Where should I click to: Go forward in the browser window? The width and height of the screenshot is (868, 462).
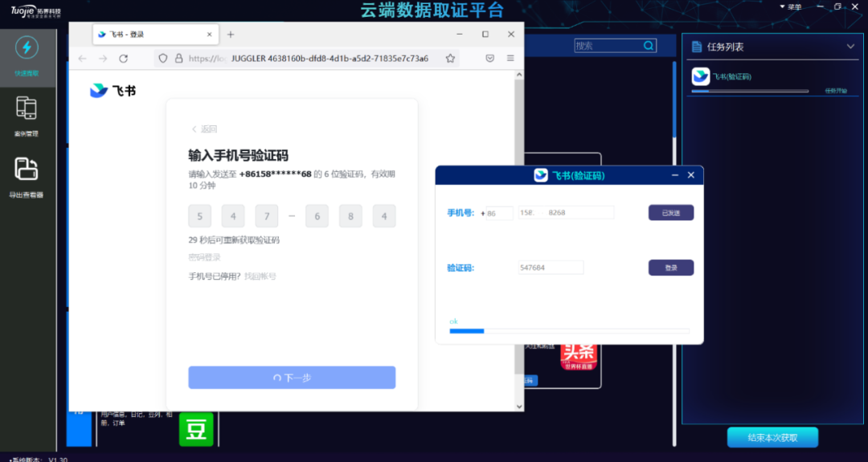click(103, 58)
